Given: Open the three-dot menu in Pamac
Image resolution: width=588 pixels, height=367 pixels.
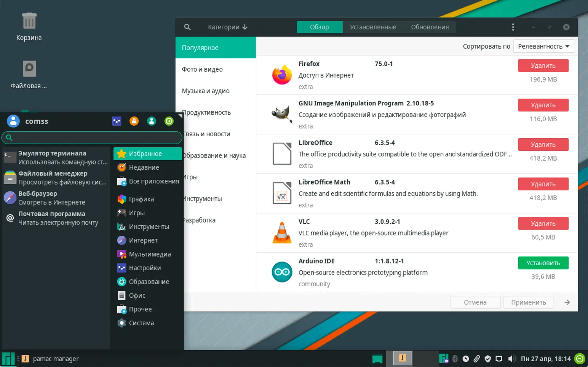Looking at the screenshot, I should coord(513,27).
